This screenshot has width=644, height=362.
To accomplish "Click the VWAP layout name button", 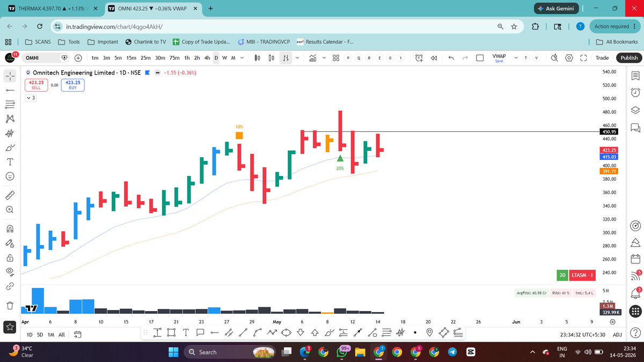I will click(499, 58).
